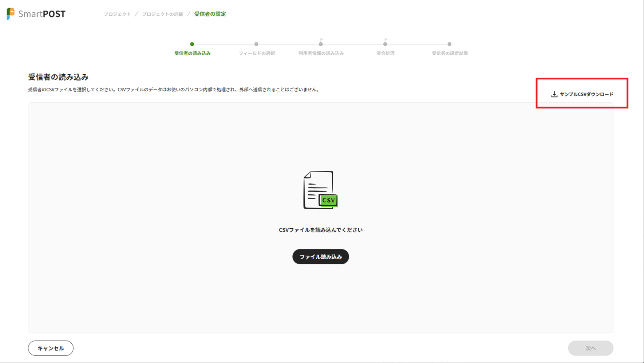
Task: Select the 利用者情報の読み込み step label
Action: (321, 53)
